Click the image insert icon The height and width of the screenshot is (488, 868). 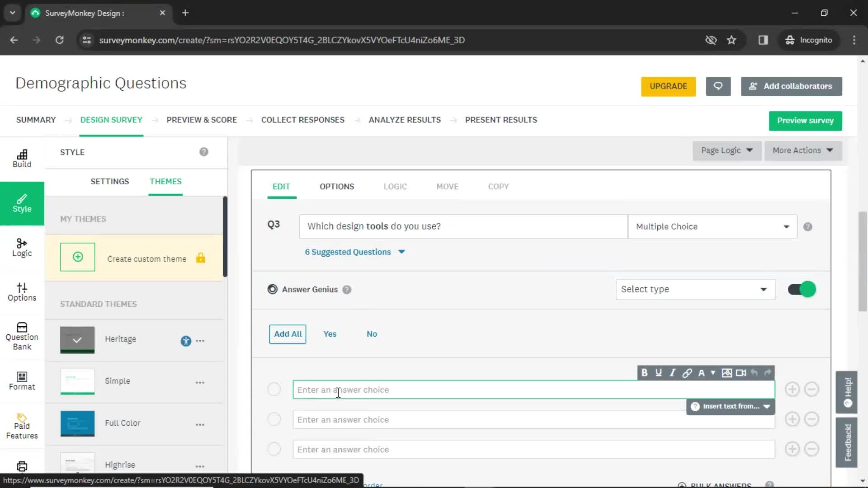(727, 372)
